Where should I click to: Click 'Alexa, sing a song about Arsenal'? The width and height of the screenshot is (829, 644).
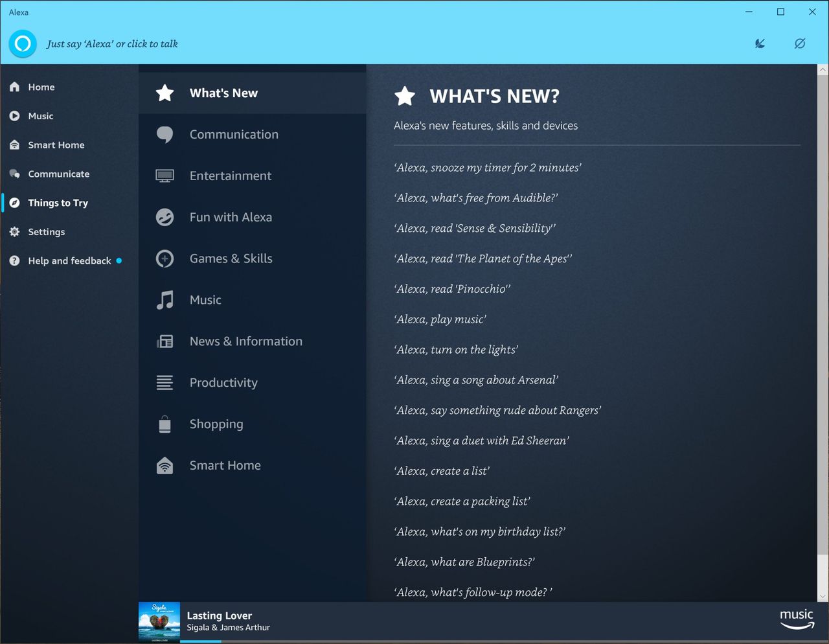coord(476,380)
